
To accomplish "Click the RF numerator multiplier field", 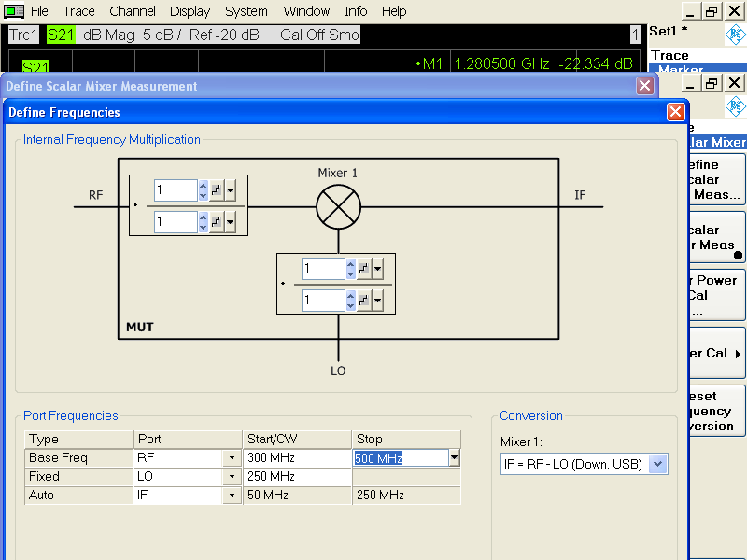I will [176, 190].
